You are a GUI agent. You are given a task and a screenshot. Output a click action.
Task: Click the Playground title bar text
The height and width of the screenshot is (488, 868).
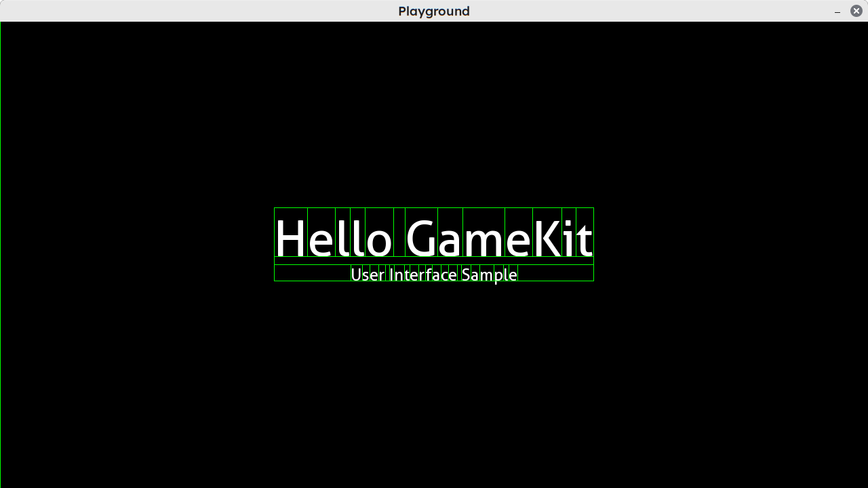tap(434, 11)
